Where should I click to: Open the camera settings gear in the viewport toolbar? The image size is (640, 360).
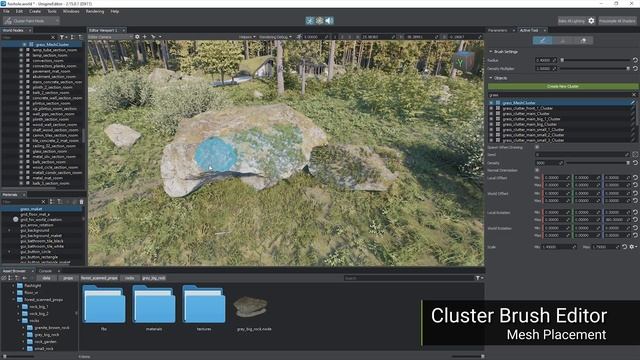tap(137, 37)
